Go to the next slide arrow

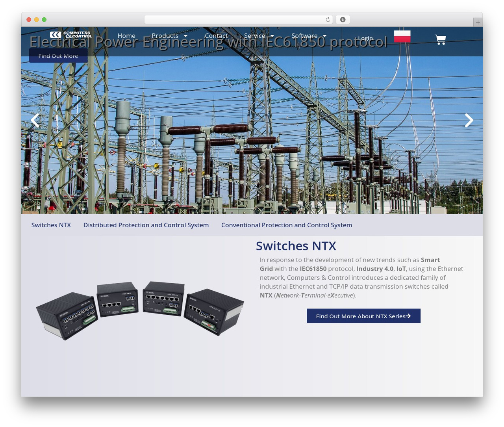tap(469, 121)
